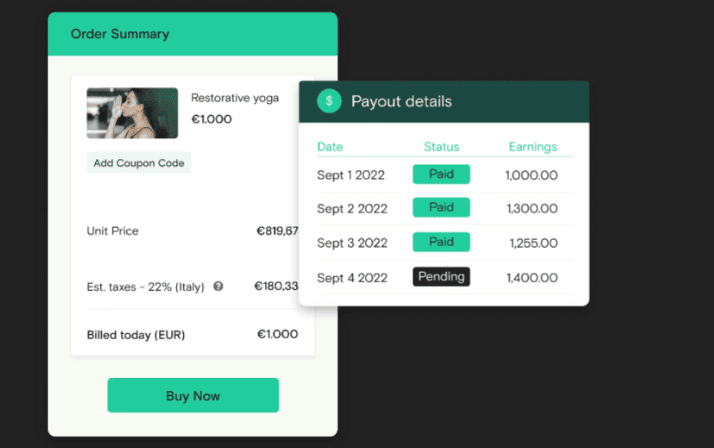The width and height of the screenshot is (714, 448).
Task: Click the Payout details title
Action: click(401, 101)
